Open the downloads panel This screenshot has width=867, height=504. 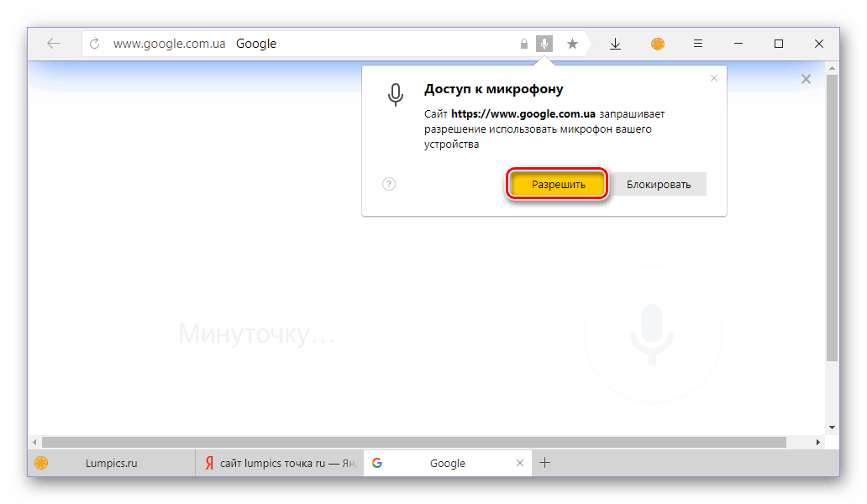tap(615, 44)
